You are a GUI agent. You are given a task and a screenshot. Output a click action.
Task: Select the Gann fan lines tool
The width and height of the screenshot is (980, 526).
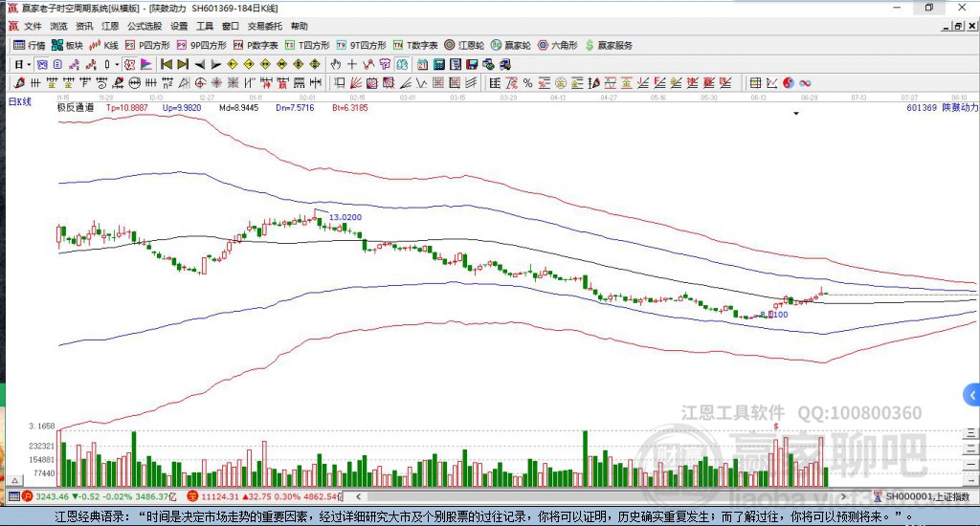pyautogui.click(x=356, y=82)
